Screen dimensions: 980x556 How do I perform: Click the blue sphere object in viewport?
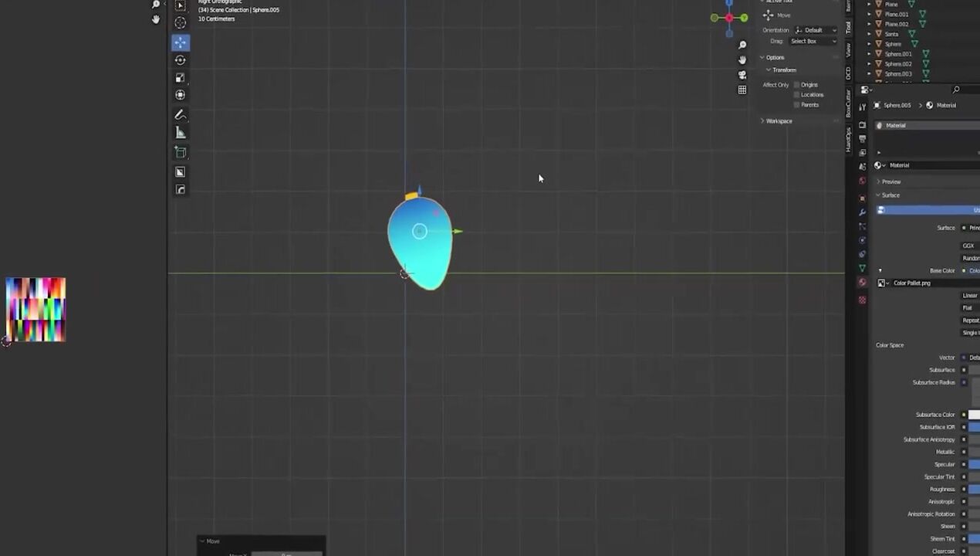pos(420,245)
